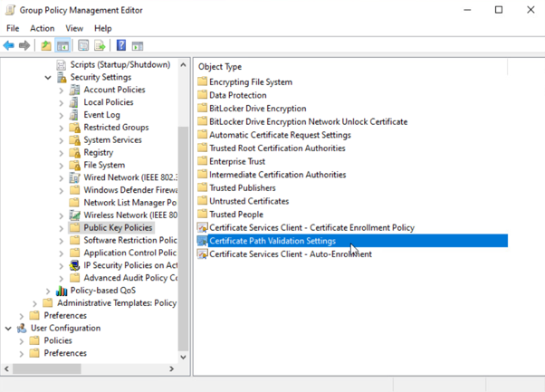Viewport: 545px width, 392px height.
Task: Click the Wired Network tree icon
Action: (x=74, y=177)
